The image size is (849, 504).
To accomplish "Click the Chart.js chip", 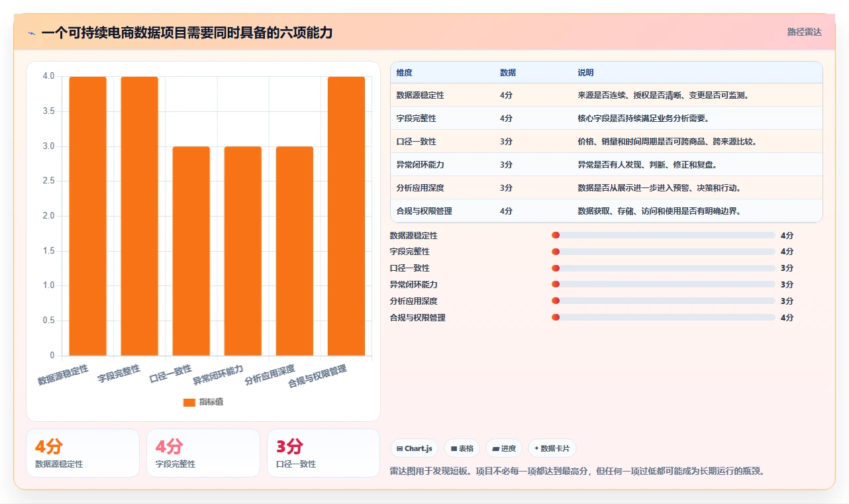I will (x=414, y=448).
